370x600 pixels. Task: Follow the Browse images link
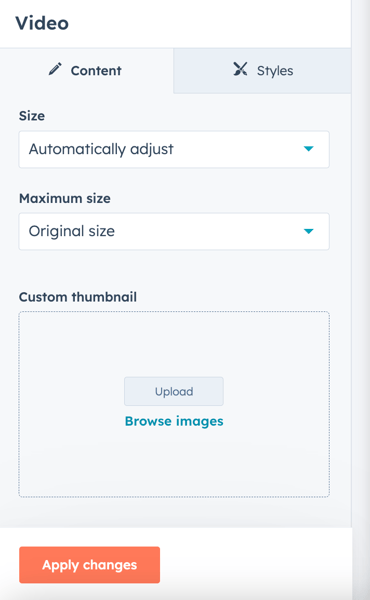174,421
